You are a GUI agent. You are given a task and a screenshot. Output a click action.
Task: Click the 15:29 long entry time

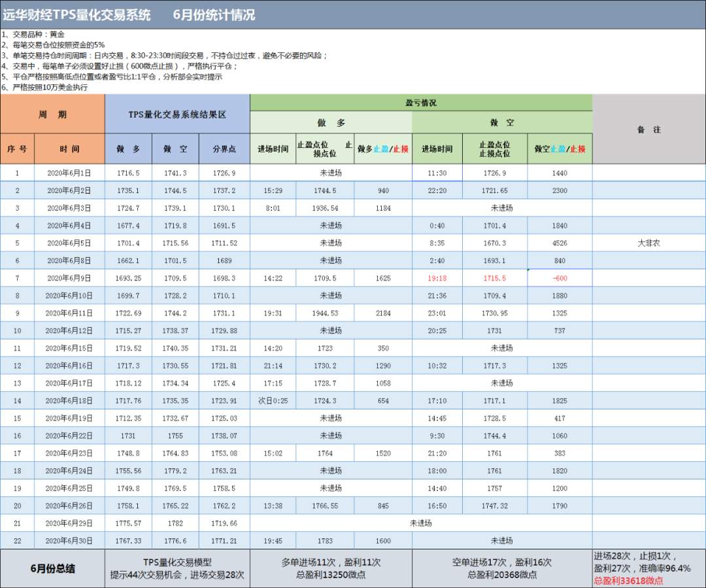(x=273, y=190)
